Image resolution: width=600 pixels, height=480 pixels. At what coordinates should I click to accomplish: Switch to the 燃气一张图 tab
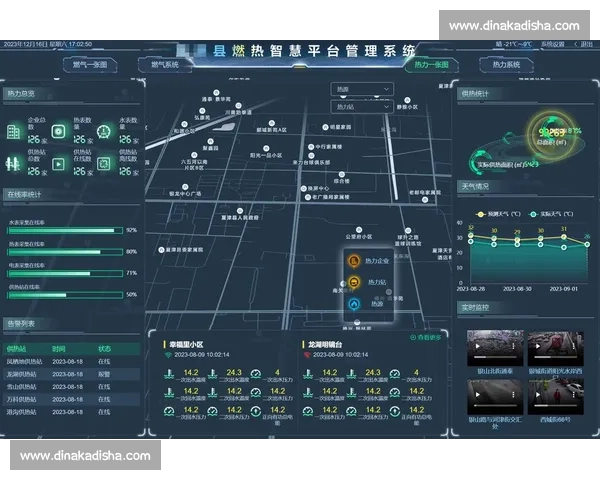[92, 65]
